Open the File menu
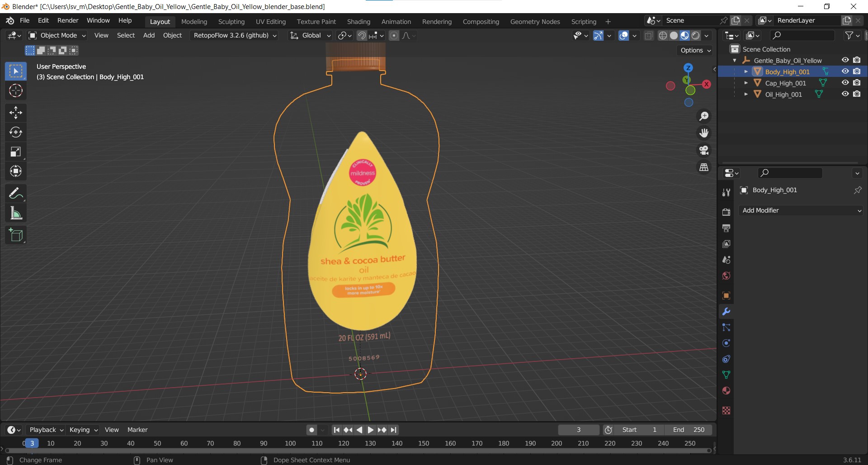This screenshot has width=868, height=465. pyautogui.click(x=25, y=21)
